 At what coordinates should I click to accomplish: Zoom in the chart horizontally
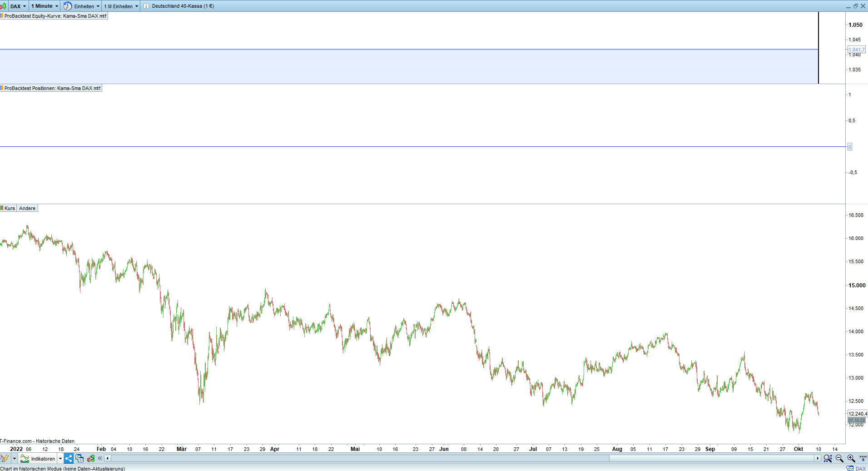(851, 458)
